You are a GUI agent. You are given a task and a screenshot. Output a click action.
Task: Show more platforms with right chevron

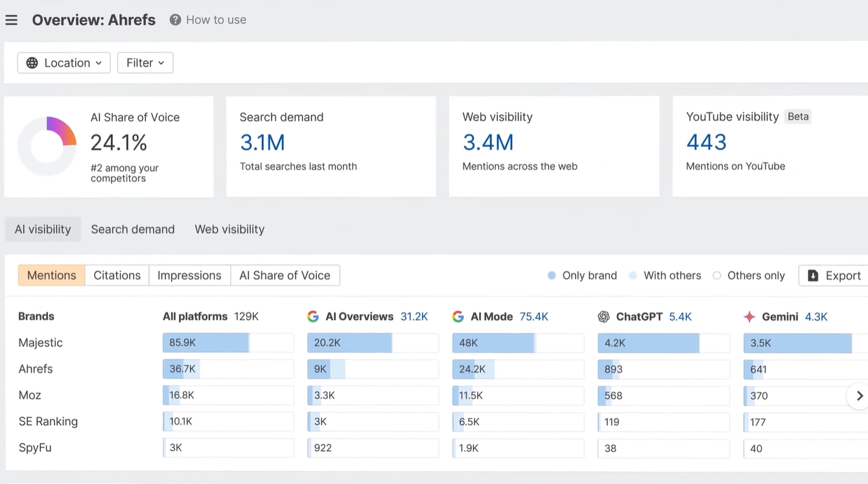pyautogui.click(x=860, y=396)
